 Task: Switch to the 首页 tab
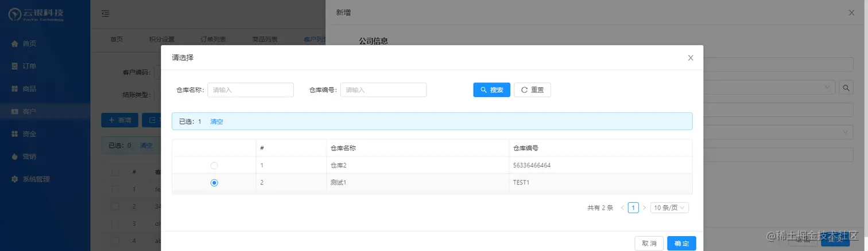tap(117, 40)
